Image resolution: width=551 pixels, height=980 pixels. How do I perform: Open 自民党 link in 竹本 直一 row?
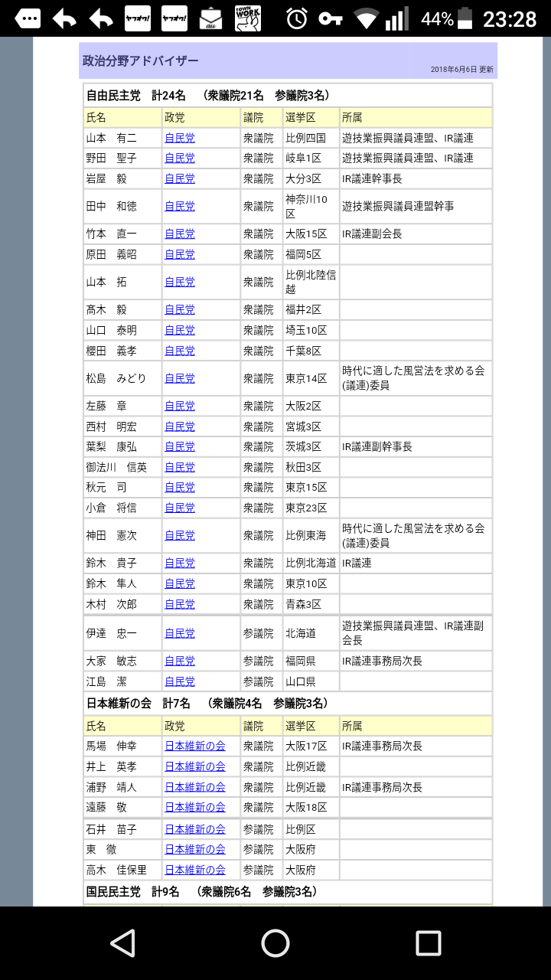pyautogui.click(x=180, y=234)
